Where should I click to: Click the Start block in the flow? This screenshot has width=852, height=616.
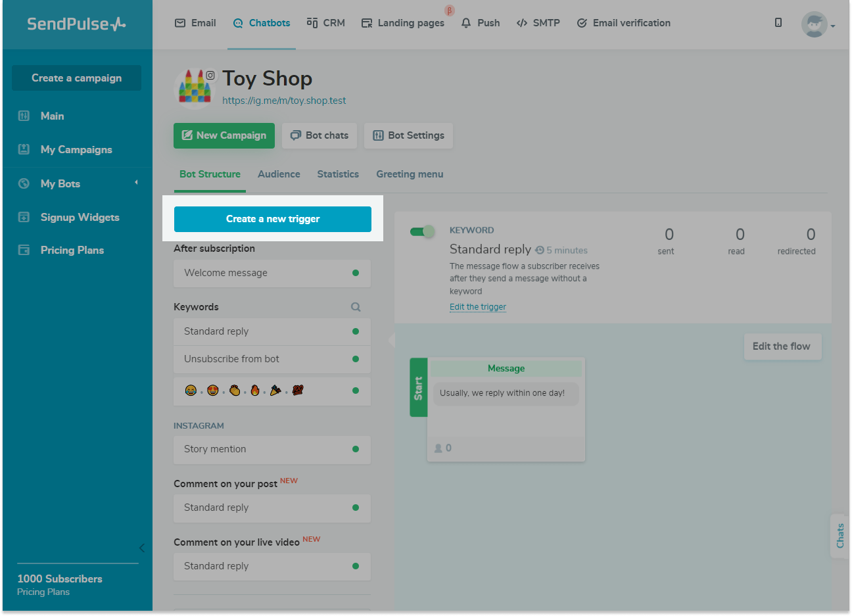[419, 387]
